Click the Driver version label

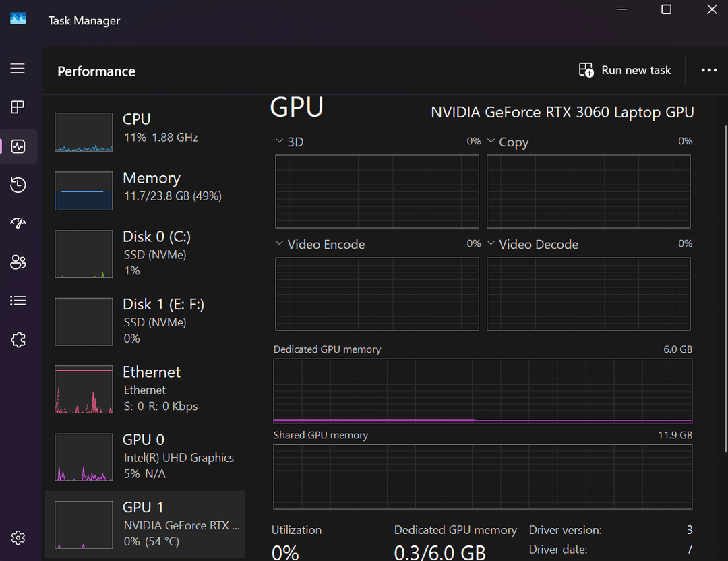(x=565, y=530)
